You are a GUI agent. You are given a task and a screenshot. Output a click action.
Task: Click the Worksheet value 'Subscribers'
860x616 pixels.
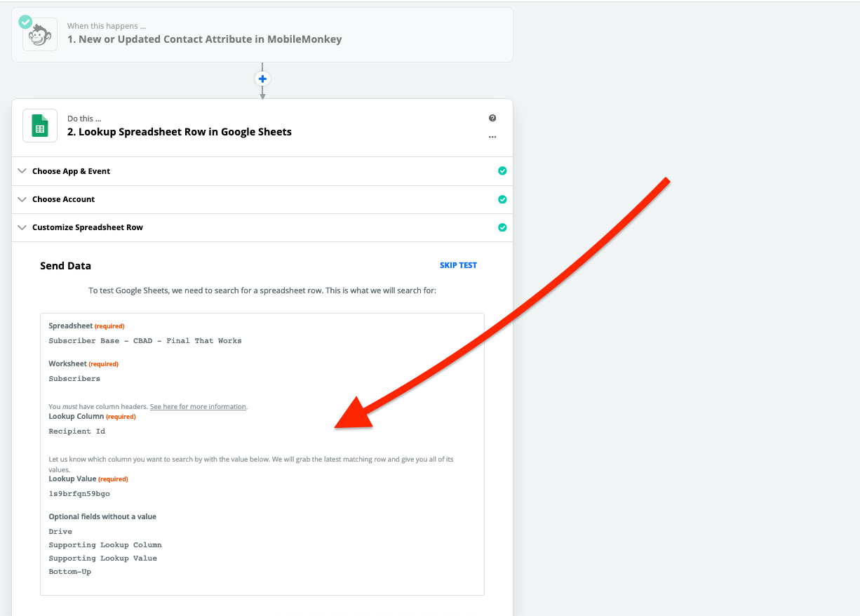pyautogui.click(x=74, y=379)
